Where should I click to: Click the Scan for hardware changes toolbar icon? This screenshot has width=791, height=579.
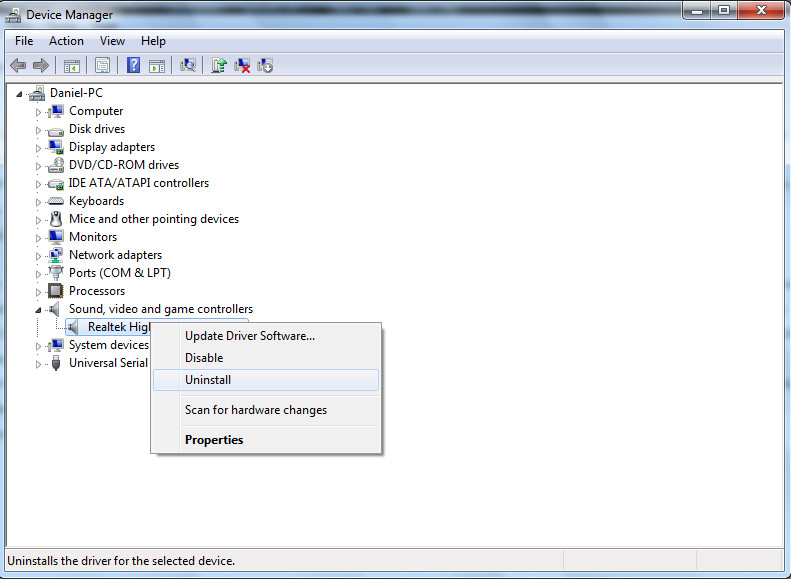tap(188, 65)
